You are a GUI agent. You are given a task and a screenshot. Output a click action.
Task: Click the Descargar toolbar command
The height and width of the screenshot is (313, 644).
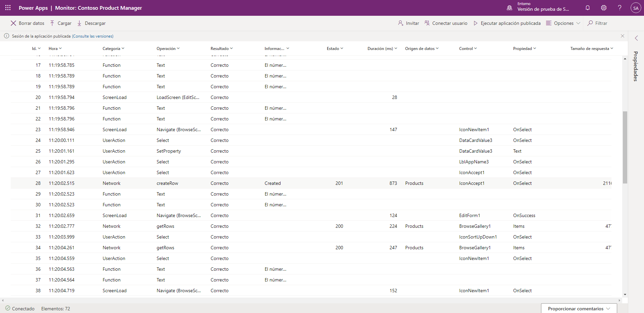pyautogui.click(x=91, y=23)
